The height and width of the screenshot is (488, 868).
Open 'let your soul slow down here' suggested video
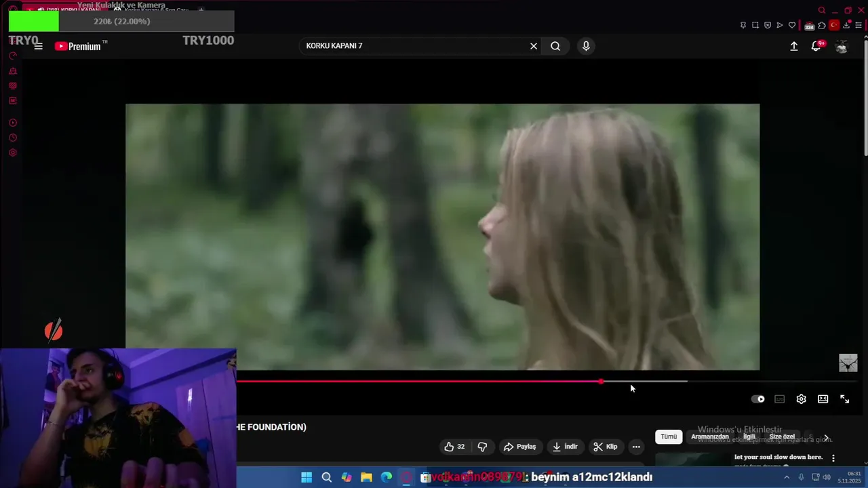coord(778,457)
